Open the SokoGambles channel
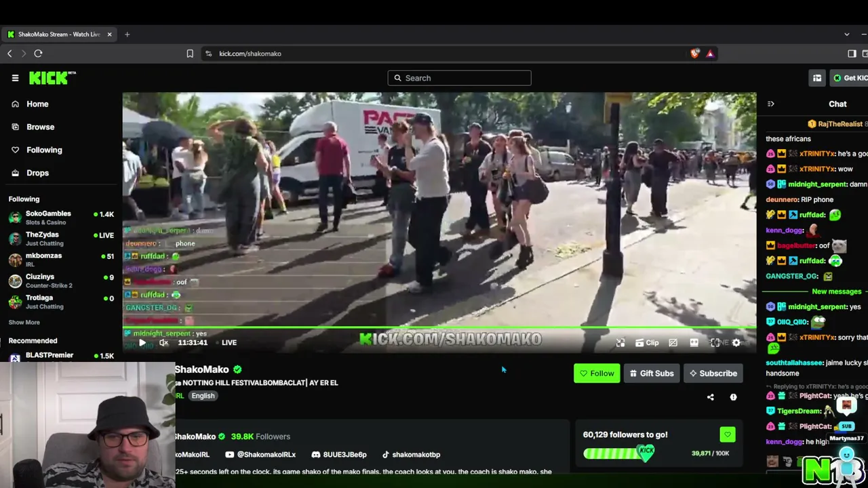The width and height of the screenshot is (868, 488). point(61,218)
